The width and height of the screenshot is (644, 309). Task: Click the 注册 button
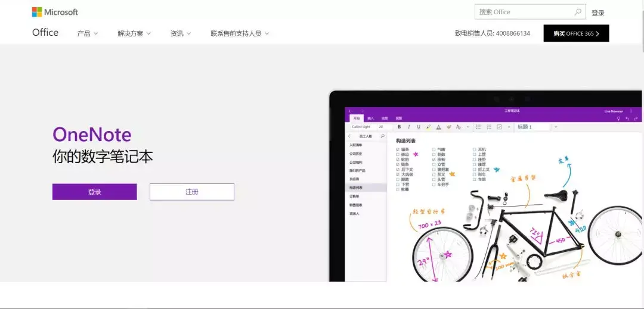click(192, 192)
